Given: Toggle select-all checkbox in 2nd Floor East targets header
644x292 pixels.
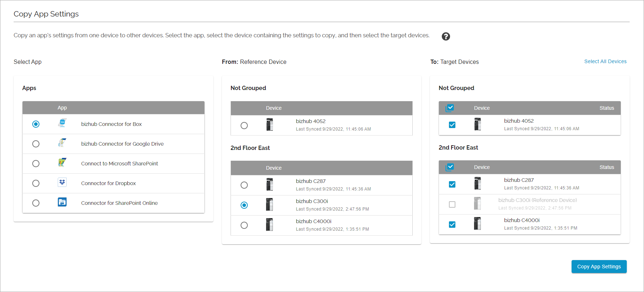Looking at the screenshot, I should (450, 167).
